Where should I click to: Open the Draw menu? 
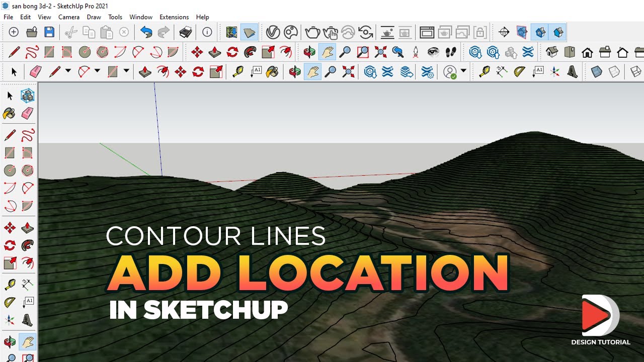point(94,17)
